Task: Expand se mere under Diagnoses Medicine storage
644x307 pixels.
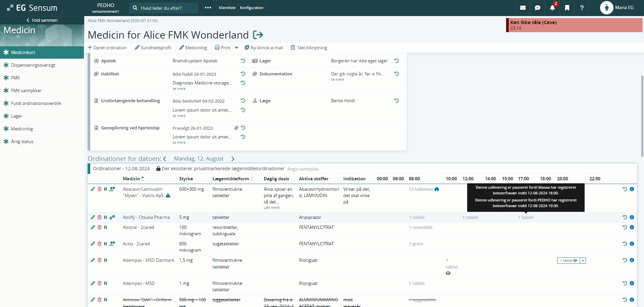Action: click(179, 88)
